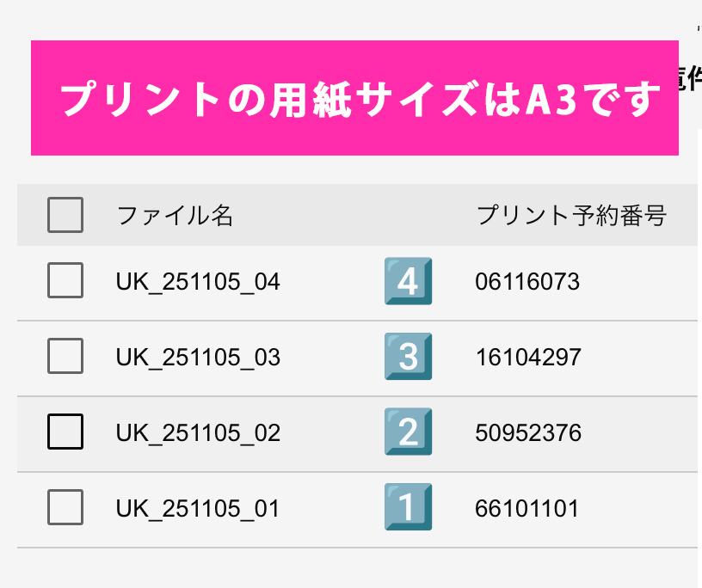Click the number 4 keycap icon

click(x=408, y=281)
